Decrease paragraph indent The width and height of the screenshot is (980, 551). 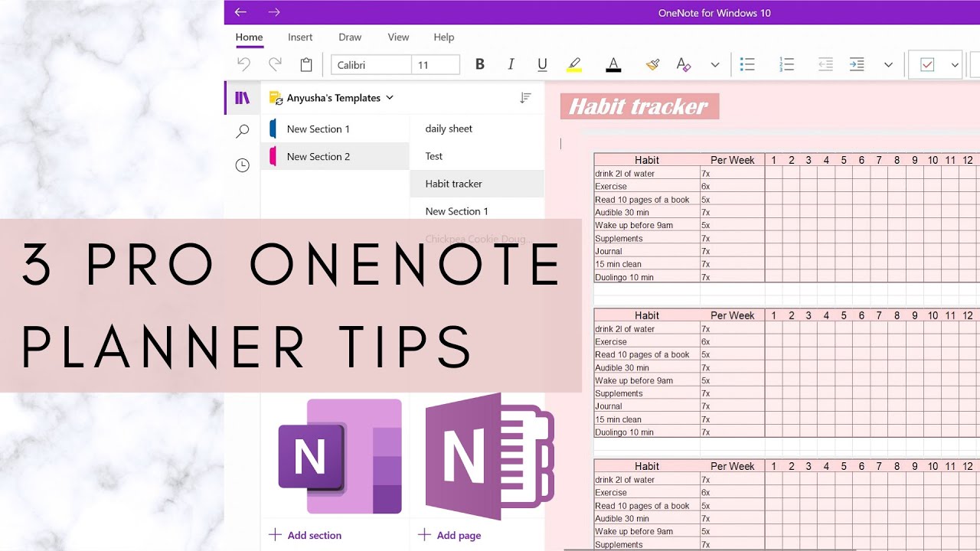click(825, 65)
